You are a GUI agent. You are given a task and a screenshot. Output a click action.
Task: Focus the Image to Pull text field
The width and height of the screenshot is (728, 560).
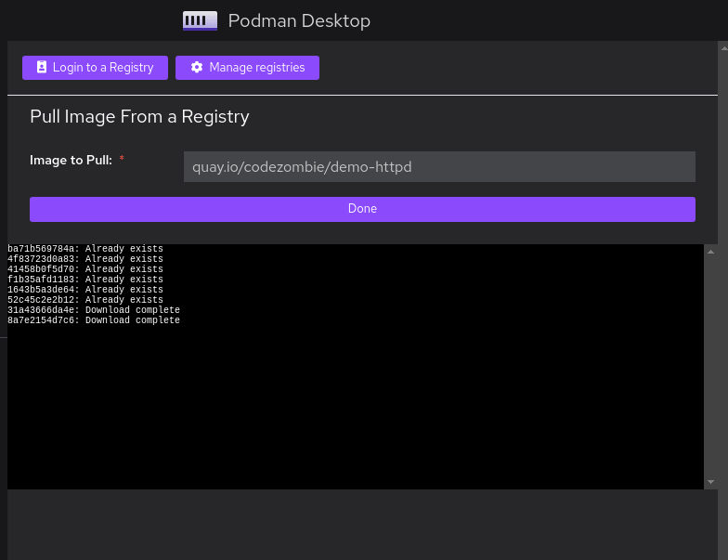438,167
